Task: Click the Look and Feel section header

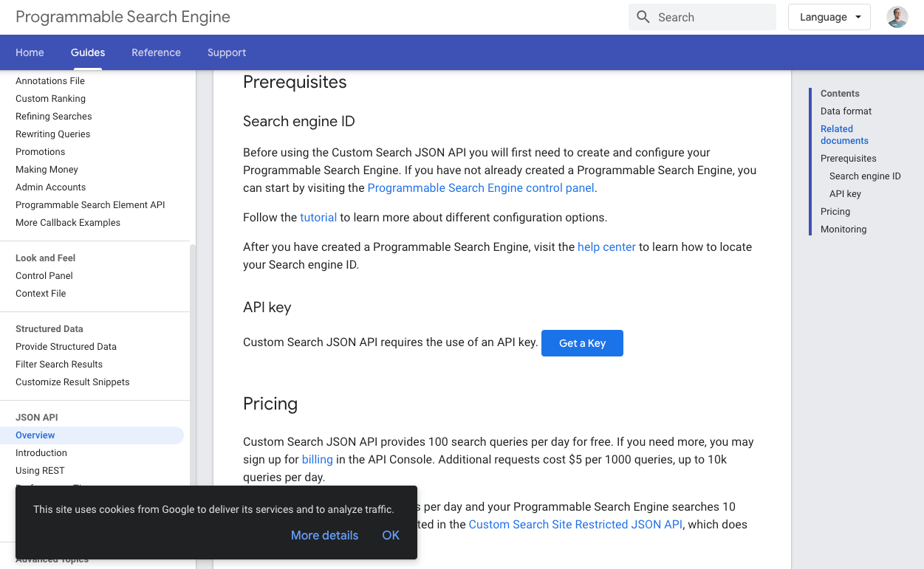Action: 45,258
